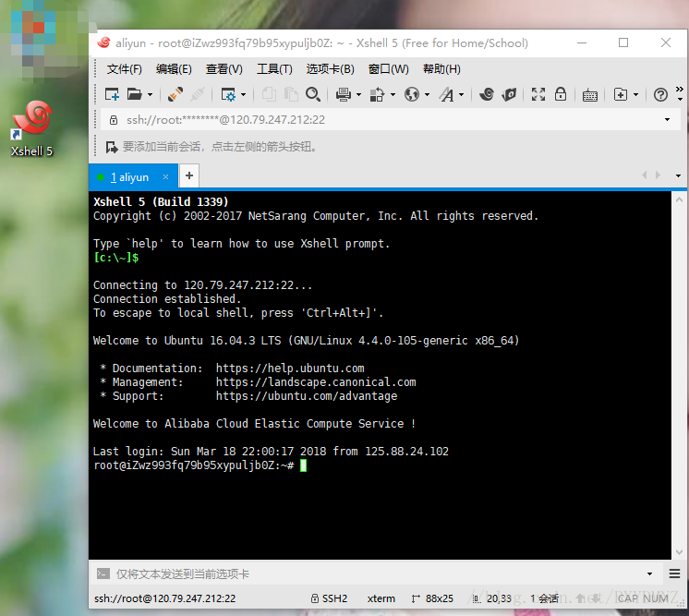
Task: Click the New session toolbar icon
Action: click(x=112, y=94)
